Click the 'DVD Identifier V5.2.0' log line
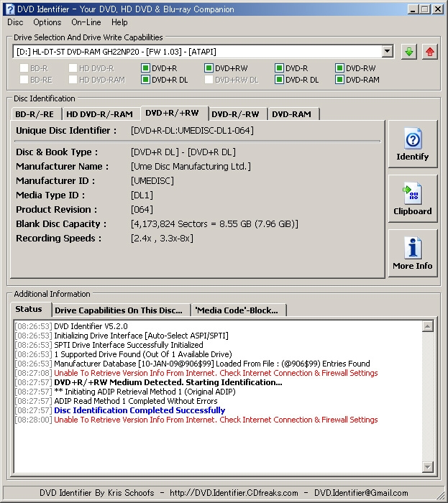Screen dimensions: 448x503 click(91, 326)
